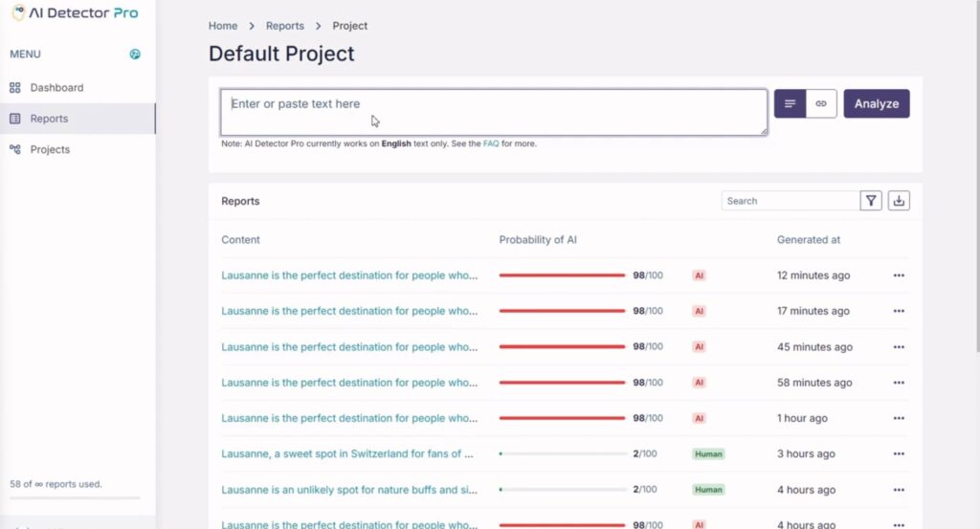Focus the 'Enter or paste text here' box
Image resolution: width=980 pixels, height=529 pixels.
pyautogui.click(x=494, y=113)
